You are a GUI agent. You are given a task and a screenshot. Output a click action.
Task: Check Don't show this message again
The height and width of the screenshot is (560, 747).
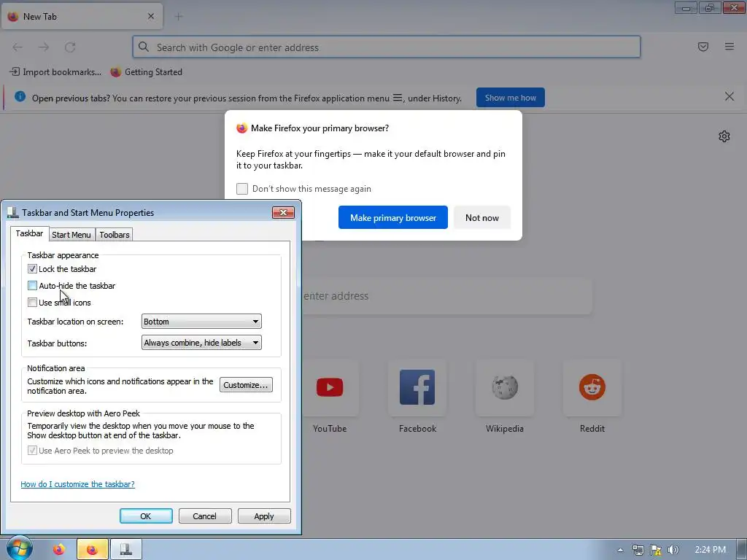pos(242,189)
